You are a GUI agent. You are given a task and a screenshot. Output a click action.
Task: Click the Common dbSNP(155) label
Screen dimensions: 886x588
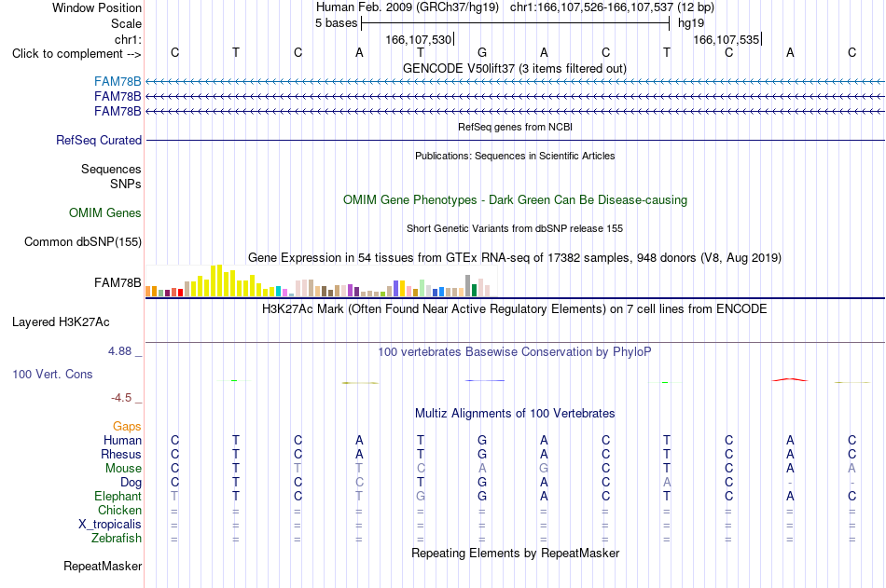[82, 241]
